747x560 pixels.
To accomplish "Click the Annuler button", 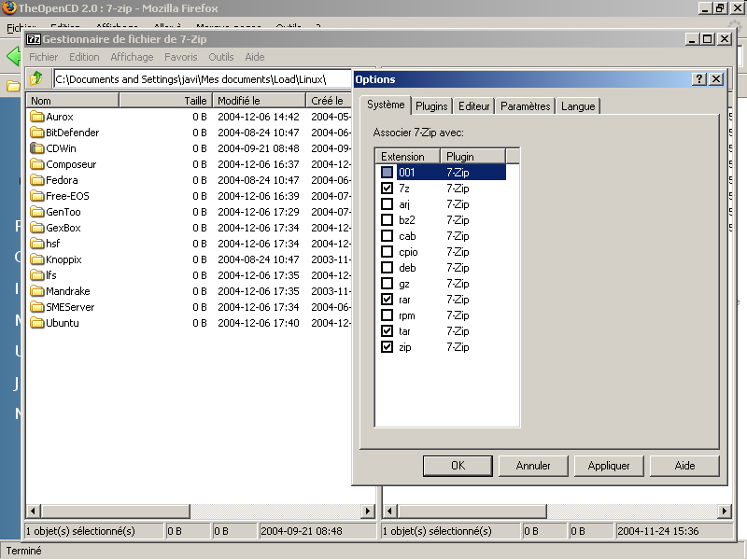I will (x=533, y=466).
